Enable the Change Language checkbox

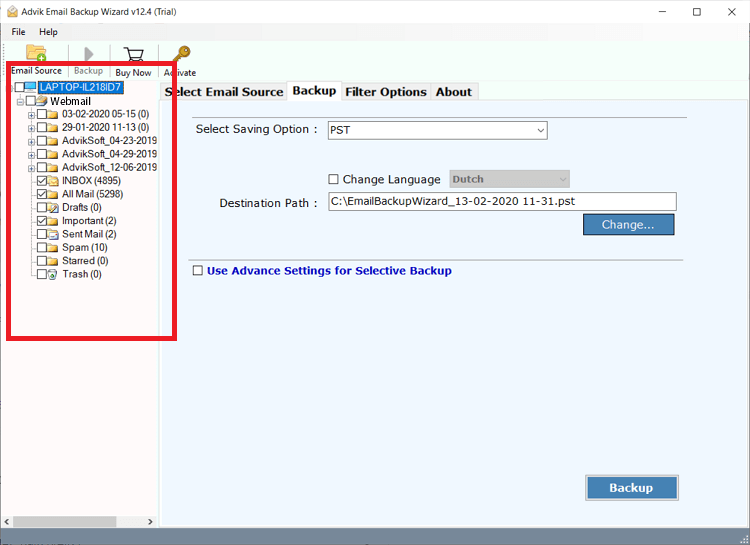(333, 179)
